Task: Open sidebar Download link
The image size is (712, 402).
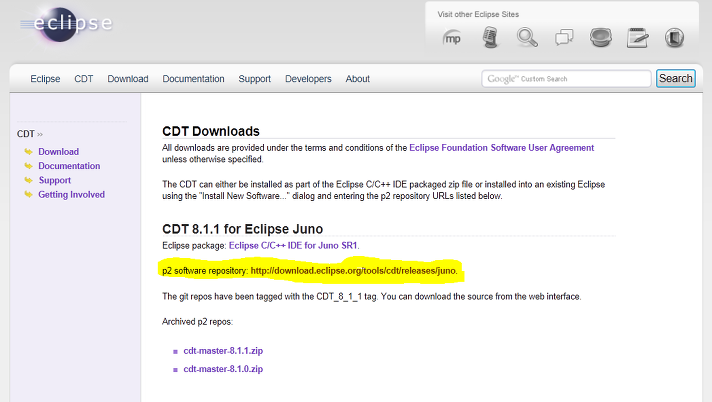Action: click(59, 152)
